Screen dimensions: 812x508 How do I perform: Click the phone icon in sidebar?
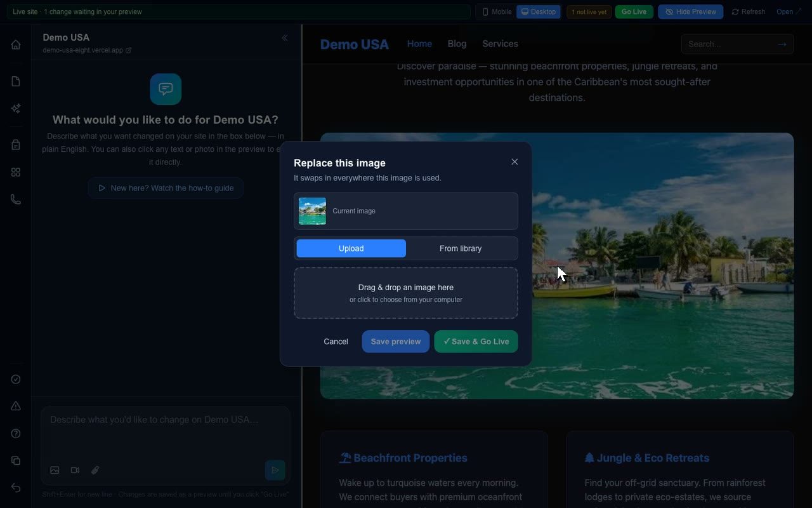point(16,199)
